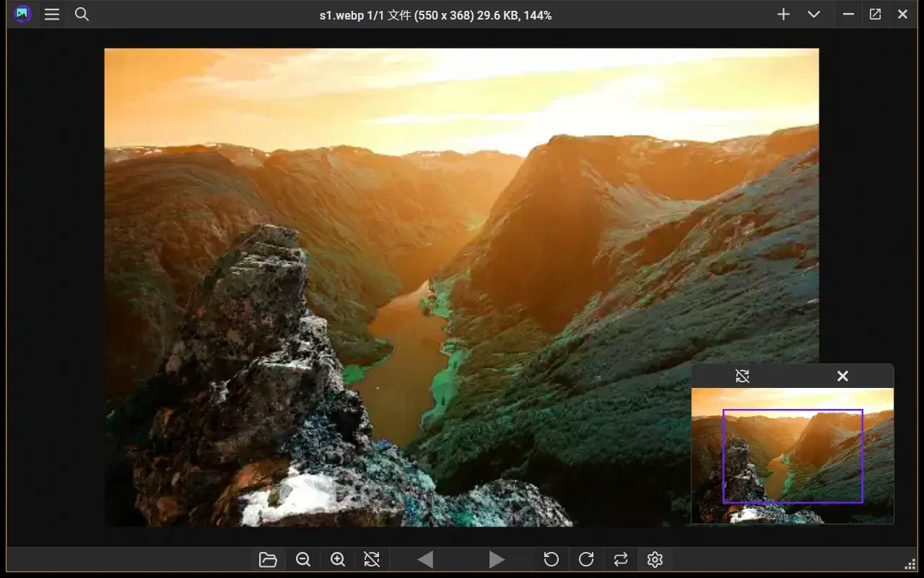The width and height of the screenshot is (924, 578).
Task: Close the navigator preview panel
Action: 842,376
